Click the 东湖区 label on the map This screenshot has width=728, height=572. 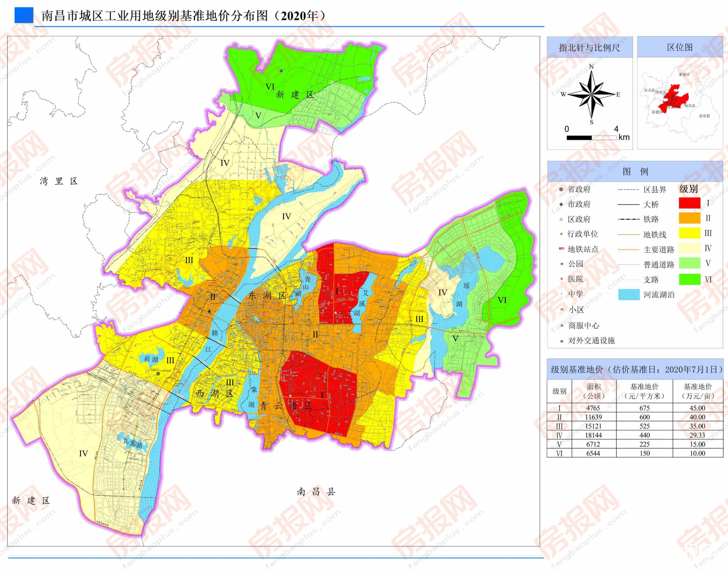pyautogui.click(x=268, y=295)
